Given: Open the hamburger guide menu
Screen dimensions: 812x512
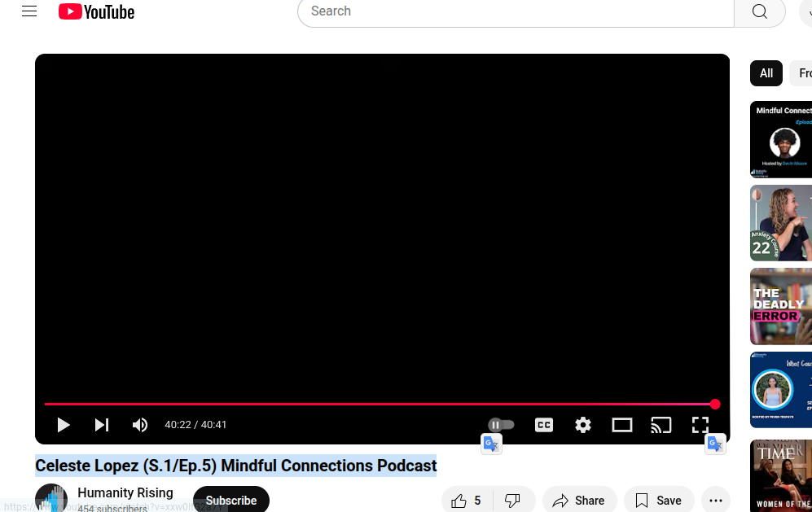Looking at the screenshot, I should 29,11.
